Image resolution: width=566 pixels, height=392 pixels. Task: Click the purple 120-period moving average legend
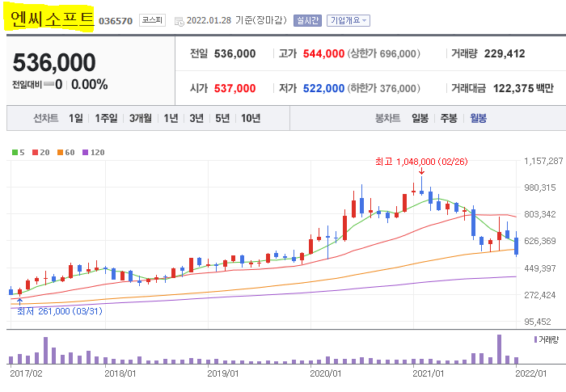tap(94, 152)
